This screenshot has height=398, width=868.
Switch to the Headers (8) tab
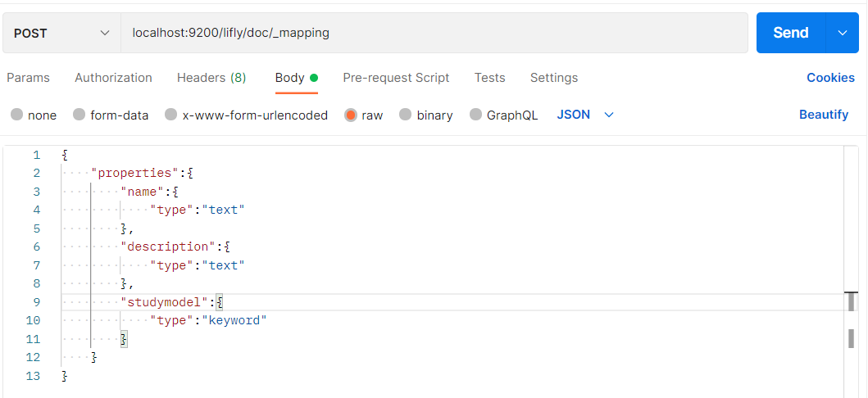tap(211, 78)
